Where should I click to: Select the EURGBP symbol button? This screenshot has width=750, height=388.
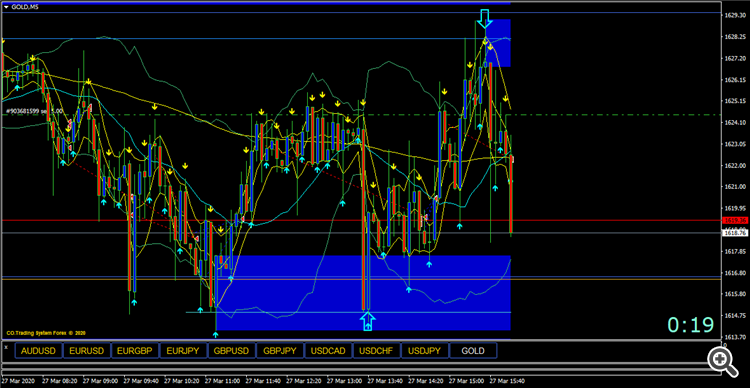135,351
